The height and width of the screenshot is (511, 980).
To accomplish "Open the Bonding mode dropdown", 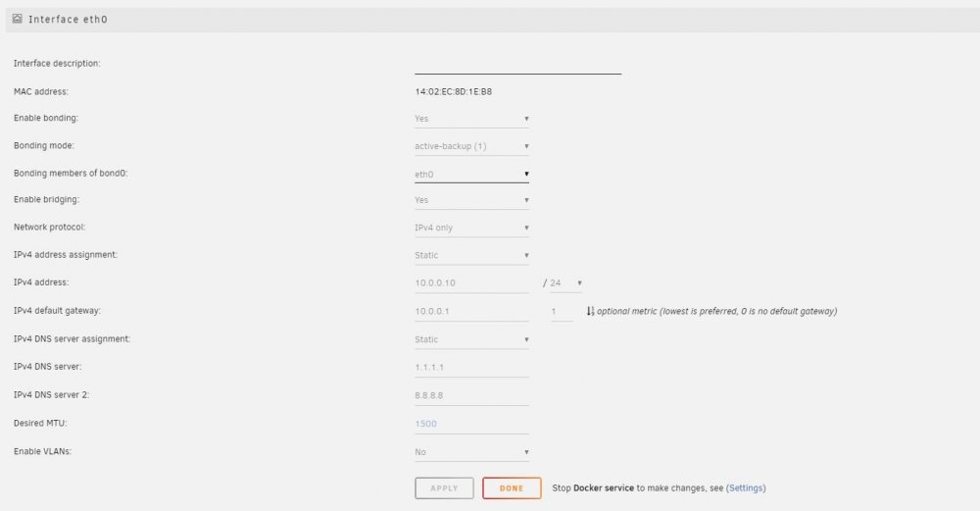I will tap(471, 146).
